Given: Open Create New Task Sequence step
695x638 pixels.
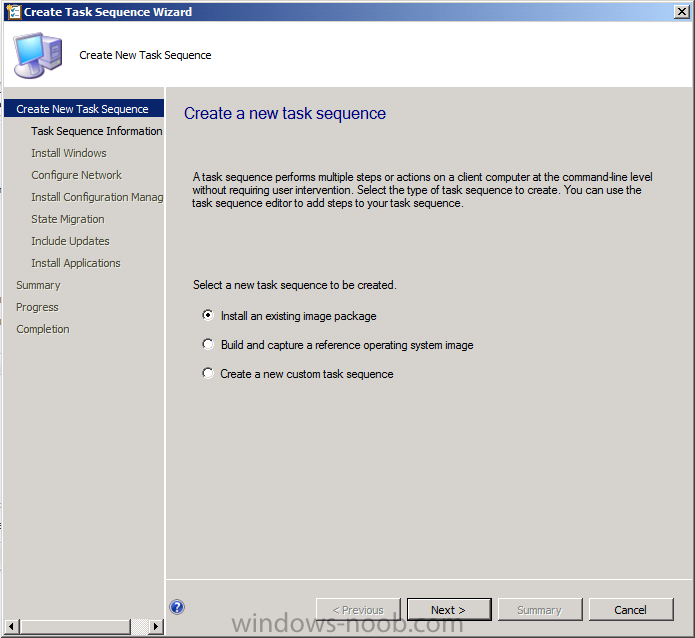Looking at the screenshot, I should [84, 109].
